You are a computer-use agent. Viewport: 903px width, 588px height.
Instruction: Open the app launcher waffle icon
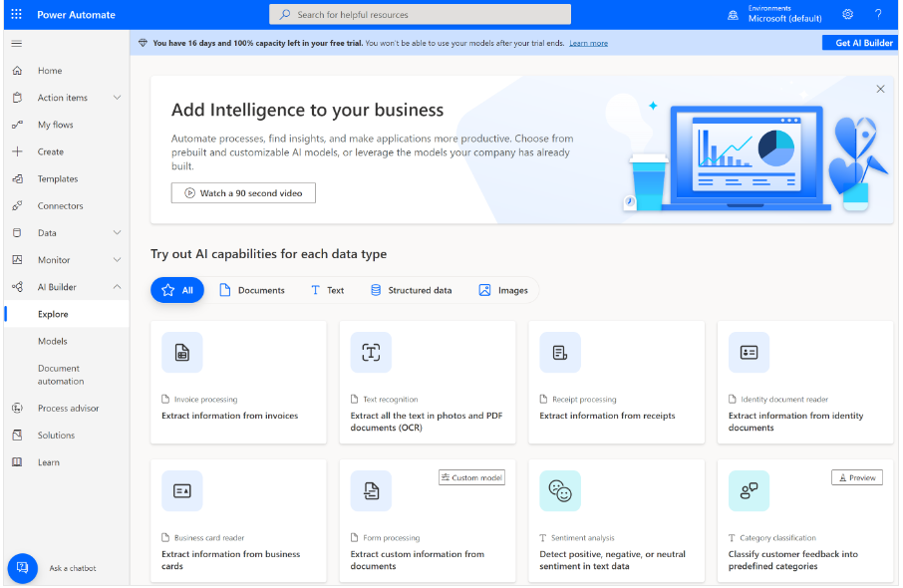coord(15,14)
